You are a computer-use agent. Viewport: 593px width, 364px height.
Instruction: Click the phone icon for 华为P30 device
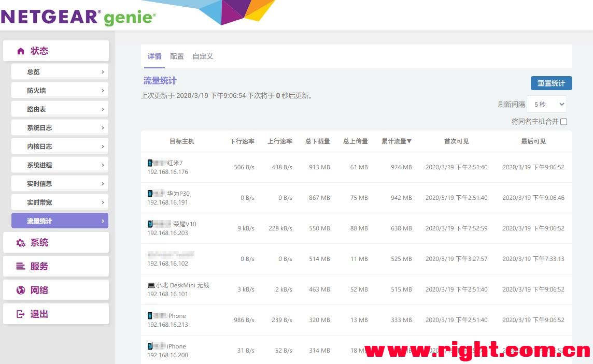point(150,194)
